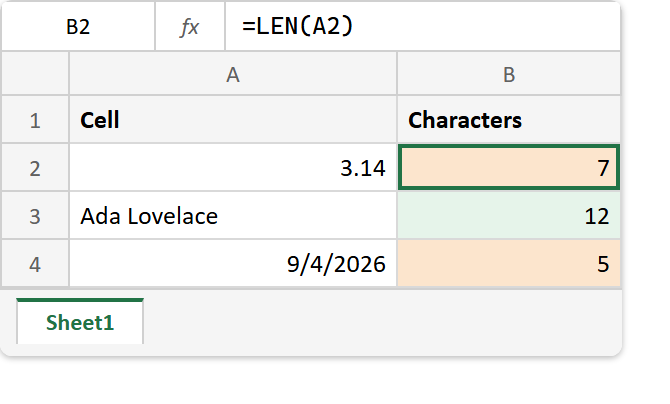Switch to the Sheet1 tab

(80, 322)
